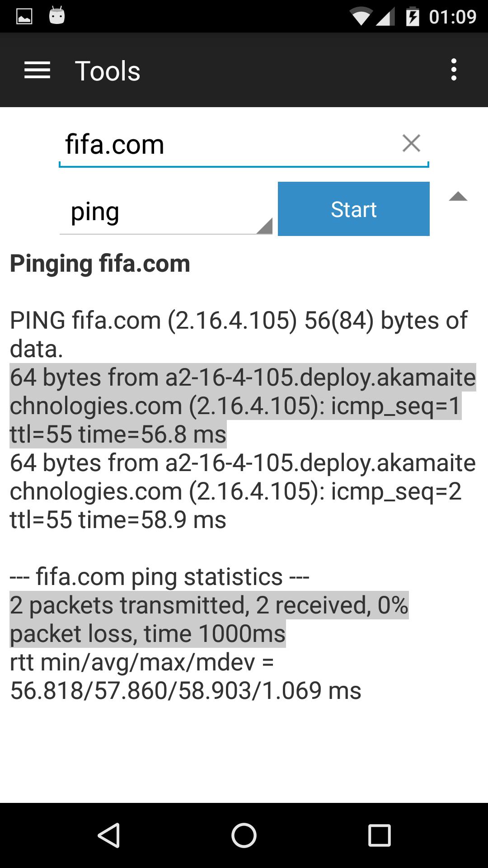Select the icmp_seq=2 ping result line
Screen dimensions: 488x868
(x=243, y=491)
